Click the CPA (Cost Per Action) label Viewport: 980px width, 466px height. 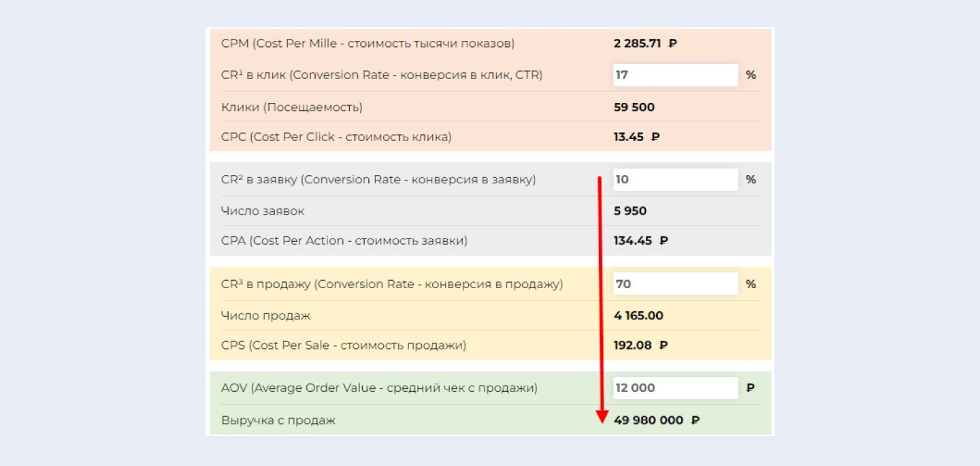pyautogui.click(x=344, y=240)
